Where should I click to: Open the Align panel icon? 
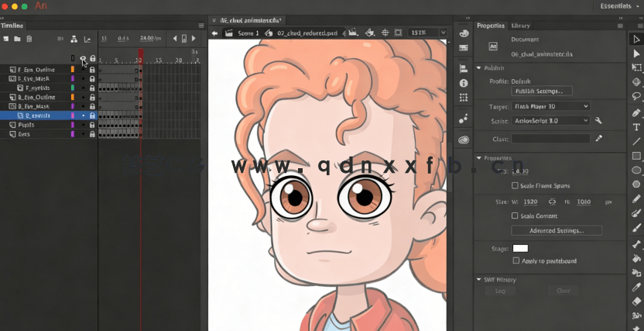click(464, 69)
